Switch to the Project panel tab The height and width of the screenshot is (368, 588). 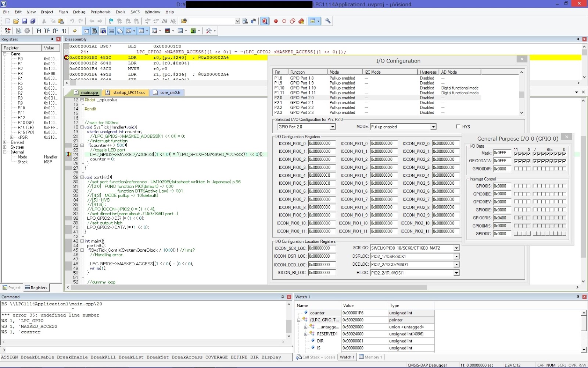(x=12, y=288)
